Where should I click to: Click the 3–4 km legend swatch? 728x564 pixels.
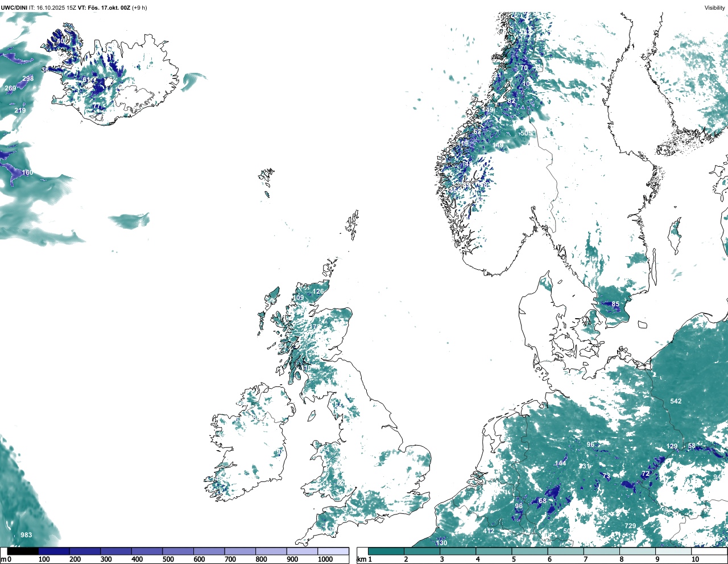coord(458,551)
